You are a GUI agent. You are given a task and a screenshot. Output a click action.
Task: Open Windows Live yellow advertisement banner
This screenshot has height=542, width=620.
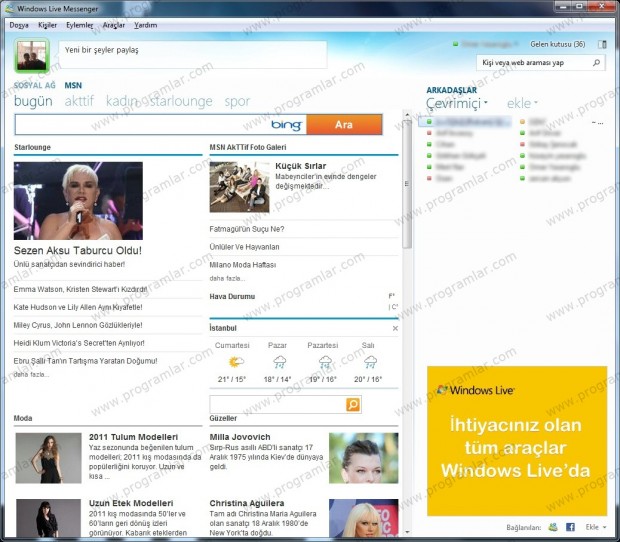coord(517,441)
